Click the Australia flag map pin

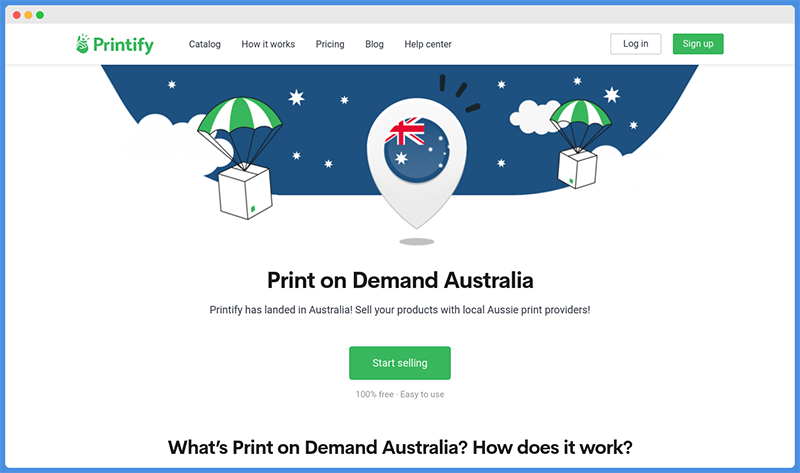point(416,162)
